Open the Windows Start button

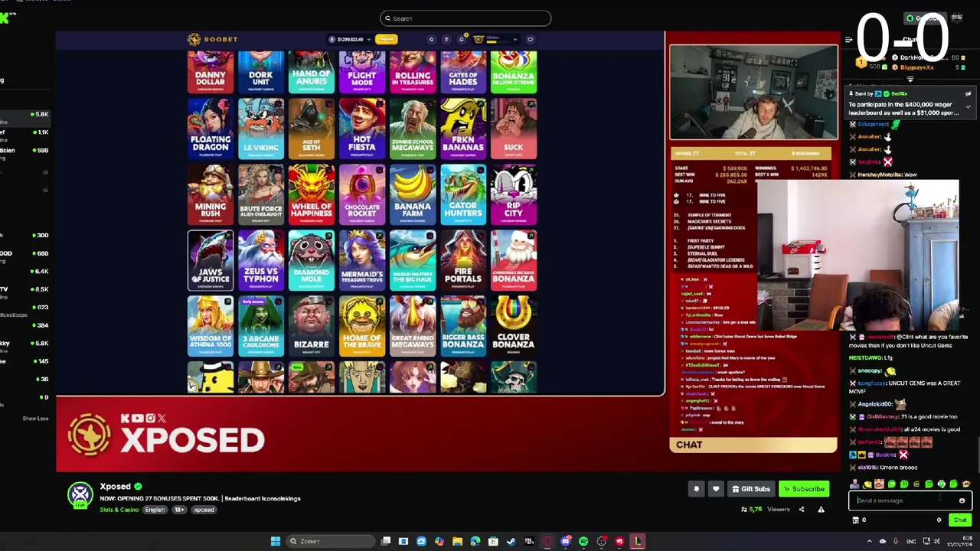pos(275,541)
